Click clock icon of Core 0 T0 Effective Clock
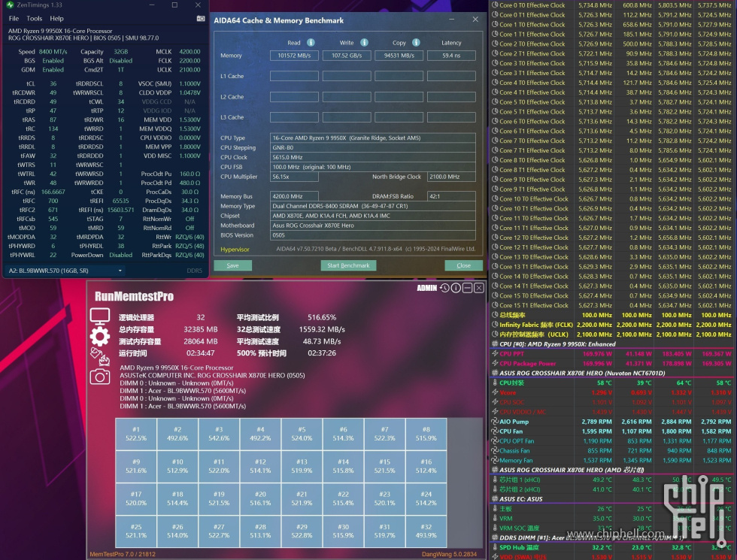 [495, 5]
